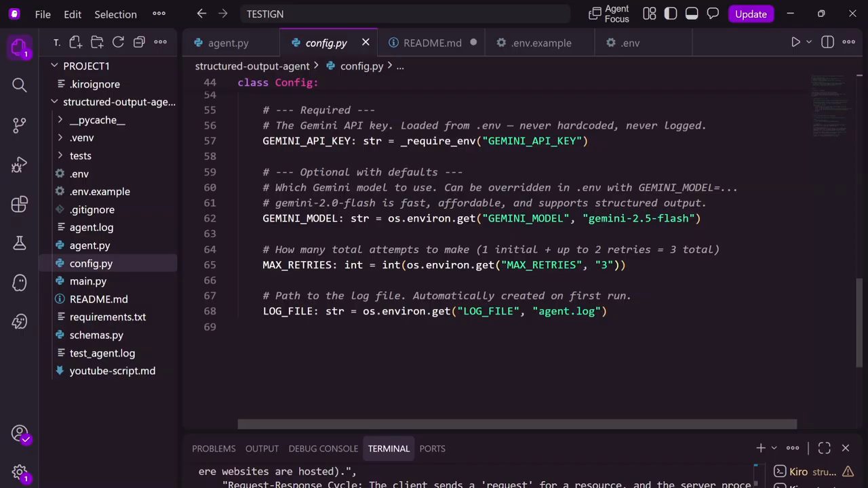Open the Kiro ghost panel icon

[x=19, y=283]
